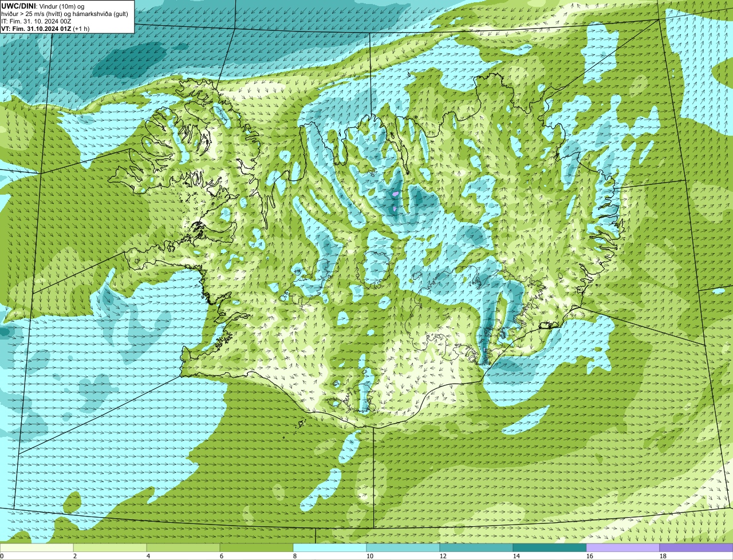733x560 pixels.
Task: Click the 8–10 m/s light cyan legend swatch
Action: pos(330,548)
